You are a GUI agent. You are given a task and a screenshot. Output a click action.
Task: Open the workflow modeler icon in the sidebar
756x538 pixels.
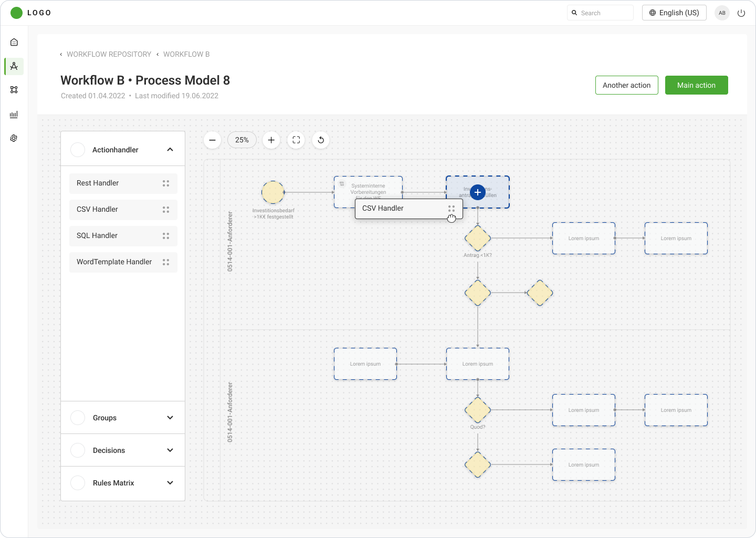pos(14,66)
